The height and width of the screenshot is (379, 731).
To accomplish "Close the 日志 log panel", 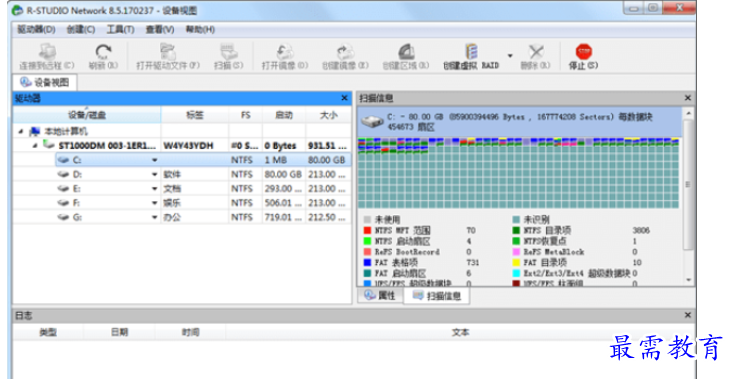I will click(x=688, y=315).
